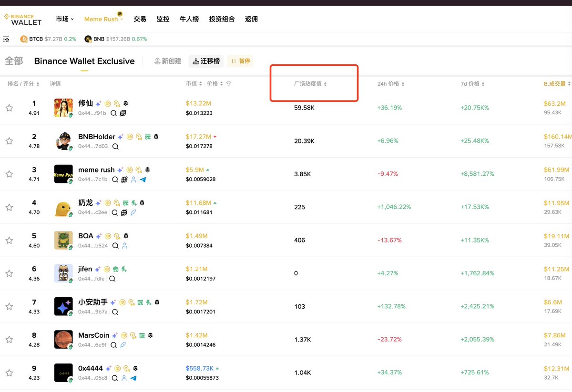Click the 暂停 pause button
The height and width of the screenshot is (392, 572).
[x=240, y=61]
